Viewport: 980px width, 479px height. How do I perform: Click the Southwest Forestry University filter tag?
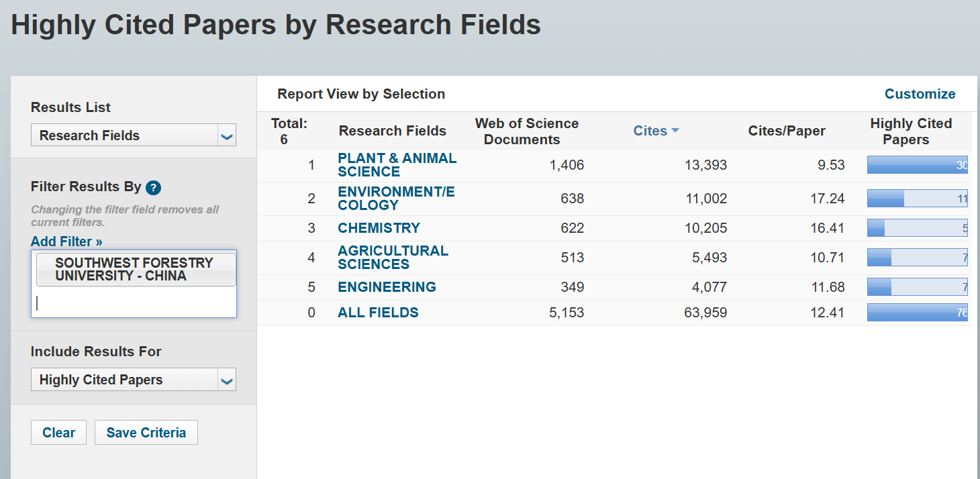click(x=134, y=270)
